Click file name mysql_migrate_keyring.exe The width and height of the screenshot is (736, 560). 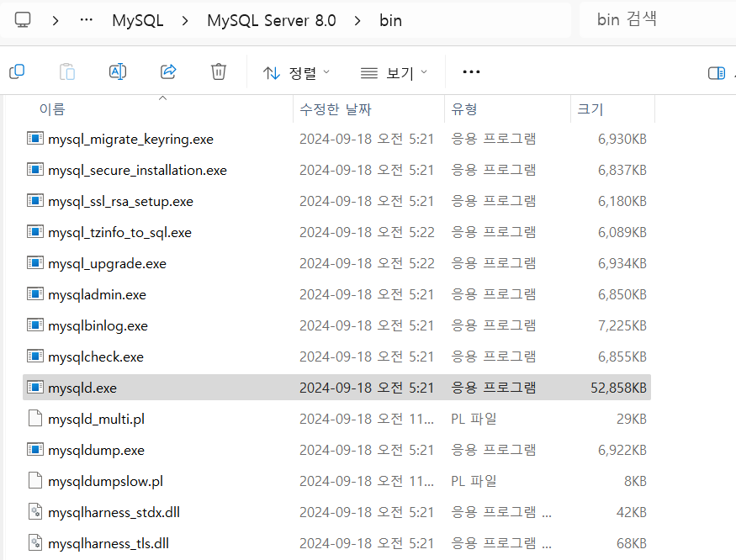(130, 140)
